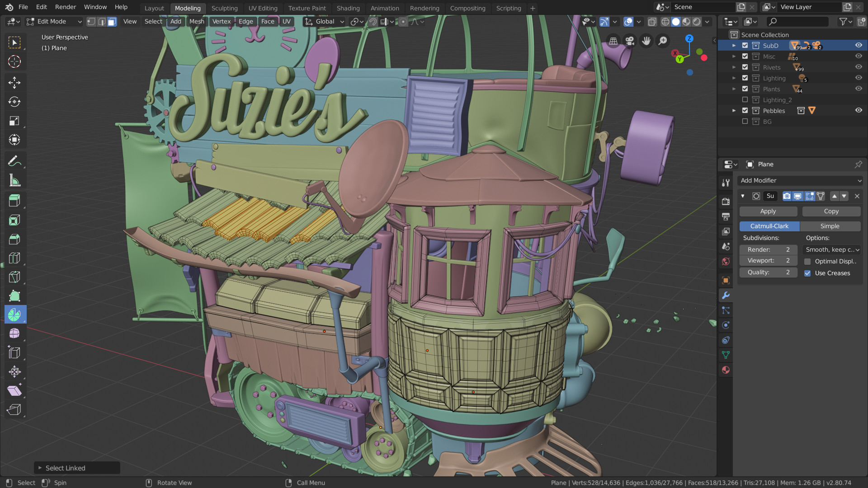Image resolution: width=868 pixels, height=488 pixels.
Task: Expand the Pebbles collection filter
Action: [735, 111]
